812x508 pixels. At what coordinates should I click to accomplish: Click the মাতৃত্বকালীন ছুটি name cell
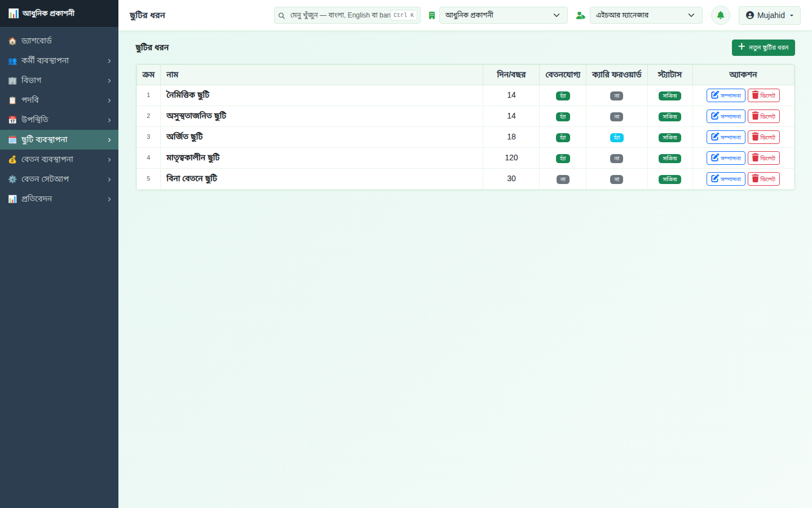coord(321,158)
